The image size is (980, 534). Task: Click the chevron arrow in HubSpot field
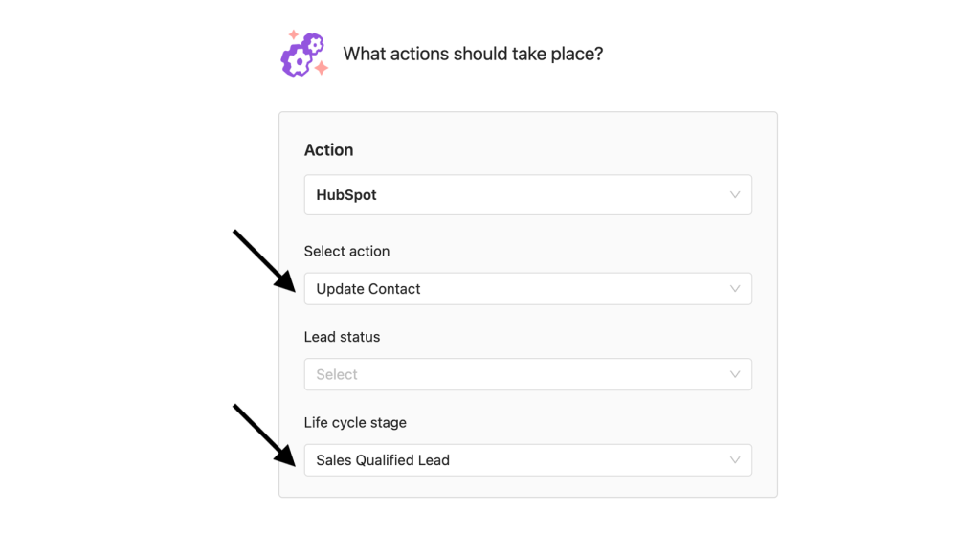(735, 195)
